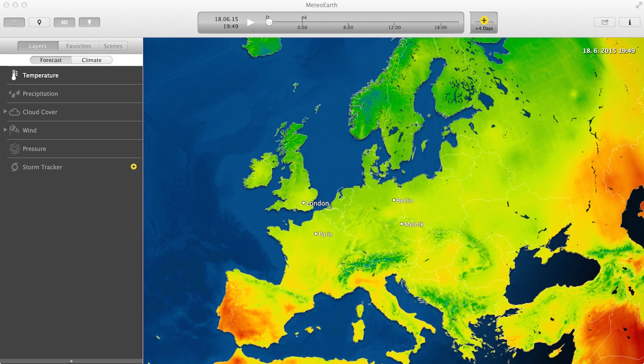
Task: Enable the Precipitation layer
Action: pos(40,94)
